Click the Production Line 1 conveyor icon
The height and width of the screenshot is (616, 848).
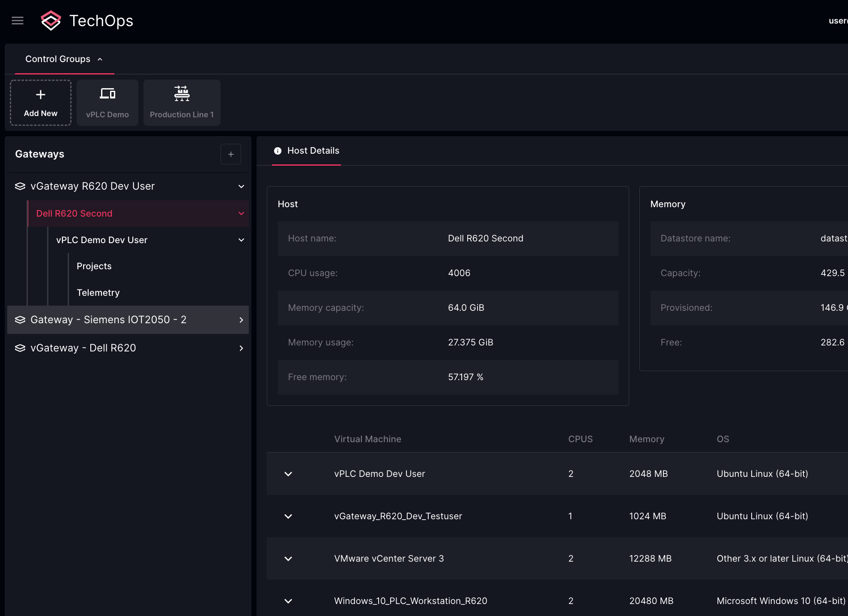pyautogui.click(x=182, y=93)
